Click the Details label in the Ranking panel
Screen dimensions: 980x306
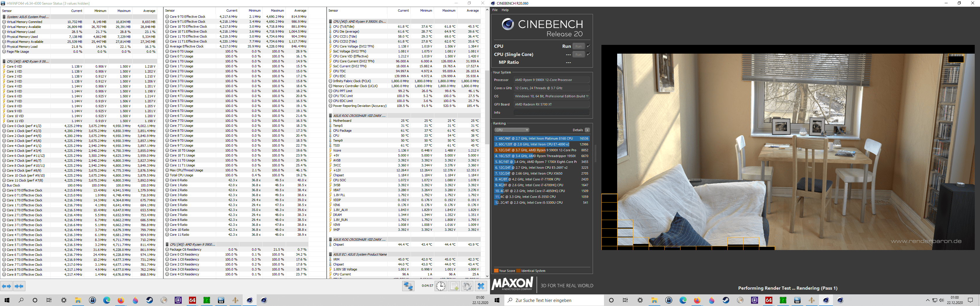[x=577, y=130]
